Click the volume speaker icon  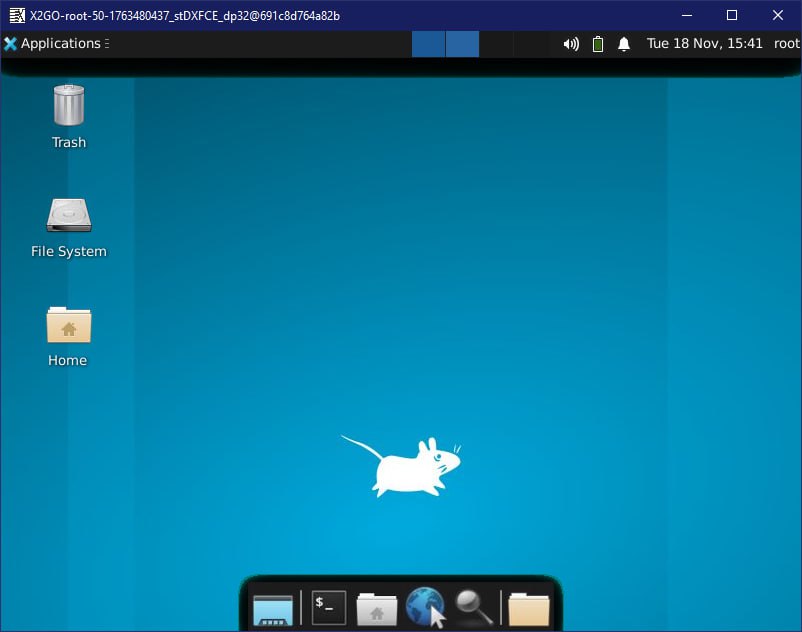pyautogui.click(x=571, y=44)
